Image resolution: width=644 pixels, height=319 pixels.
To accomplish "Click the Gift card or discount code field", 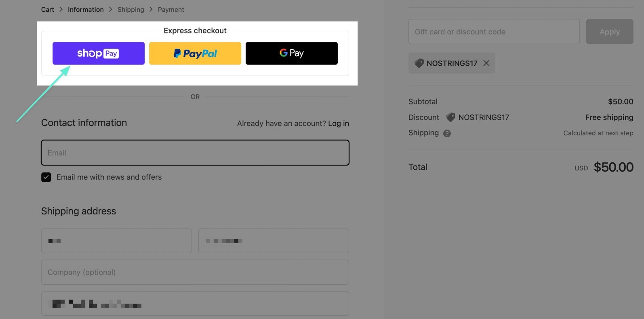I will pos(494,32).
